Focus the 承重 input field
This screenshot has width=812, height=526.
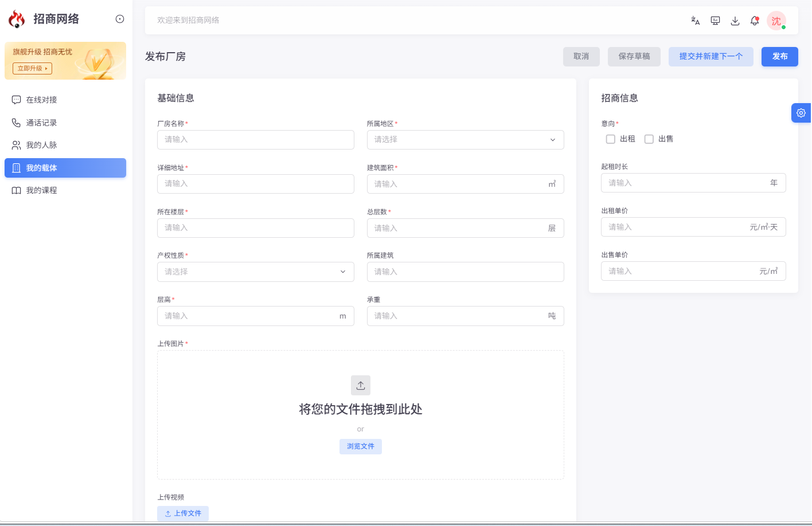(466, 316)
